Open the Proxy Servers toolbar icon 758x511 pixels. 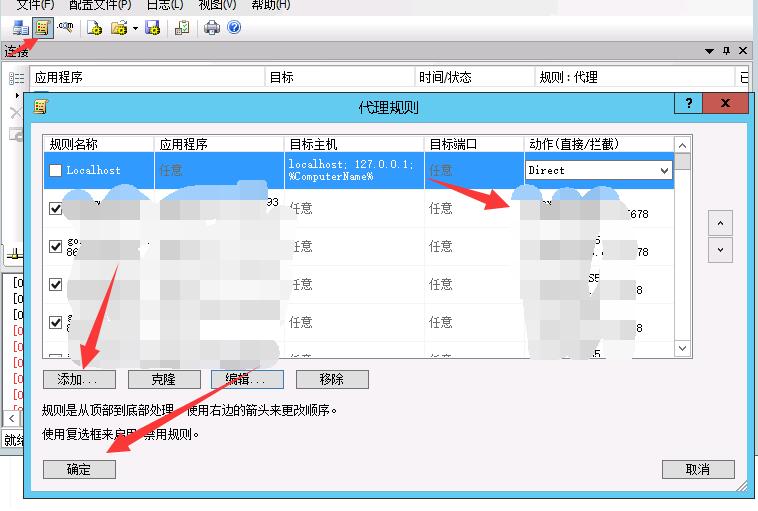click(20, 28)
